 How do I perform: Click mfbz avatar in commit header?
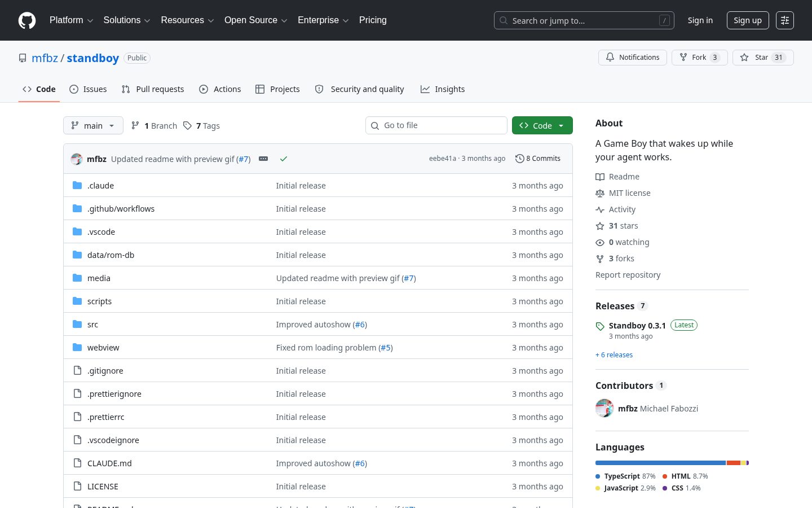pos(77,159)
